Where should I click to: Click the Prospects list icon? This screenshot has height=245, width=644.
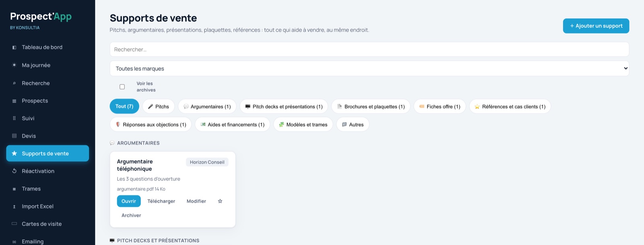(14, 101)
